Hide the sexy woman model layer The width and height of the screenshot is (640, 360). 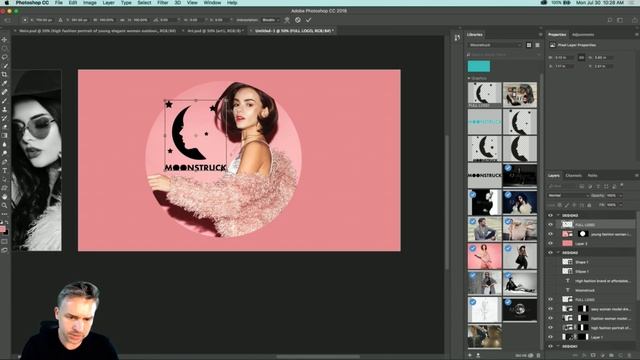pos(550,309)
